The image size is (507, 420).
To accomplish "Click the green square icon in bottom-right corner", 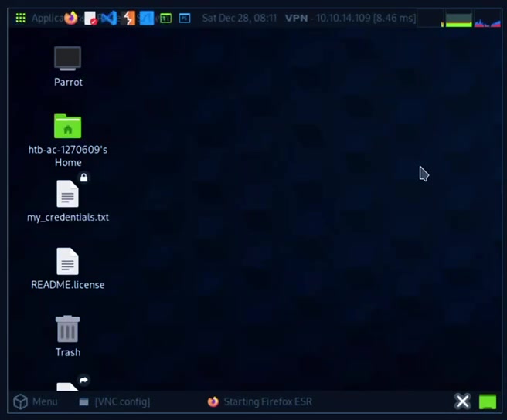I will [487, 401].
